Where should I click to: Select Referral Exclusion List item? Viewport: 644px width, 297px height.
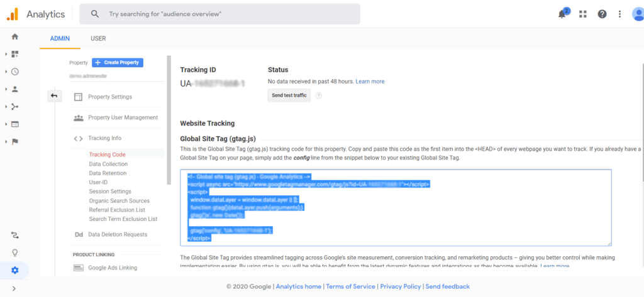pyautogui.click(x=117, y=210)
